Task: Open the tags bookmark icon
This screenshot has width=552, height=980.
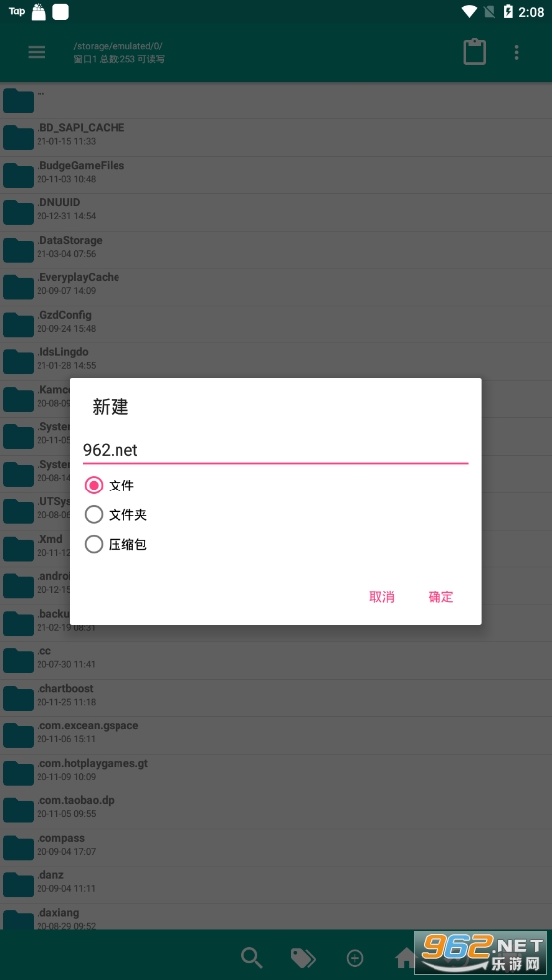Action: pyautogui.click(x=303, y=957)
